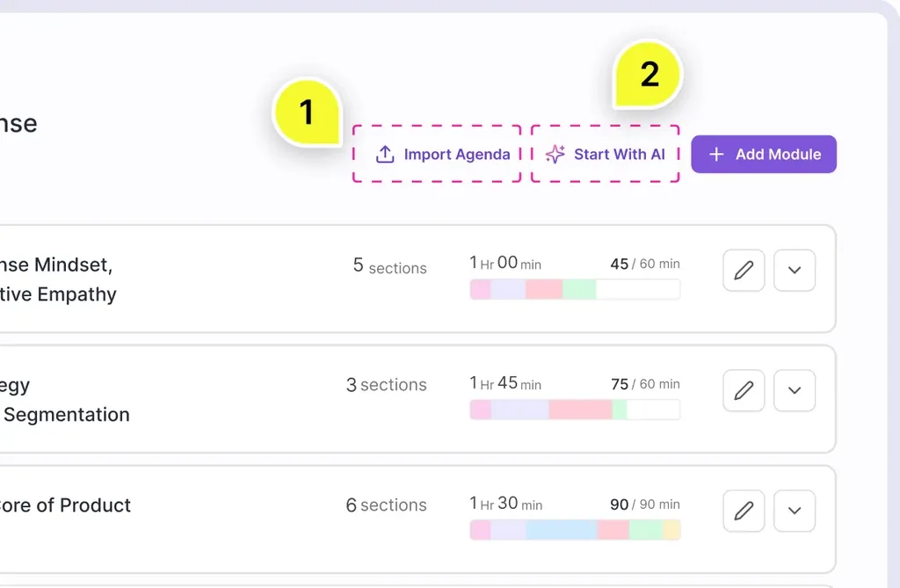Edit the 5 sections module with pencil icon
This screenshot has height=588, width=900.
click(x=744, y=270)
